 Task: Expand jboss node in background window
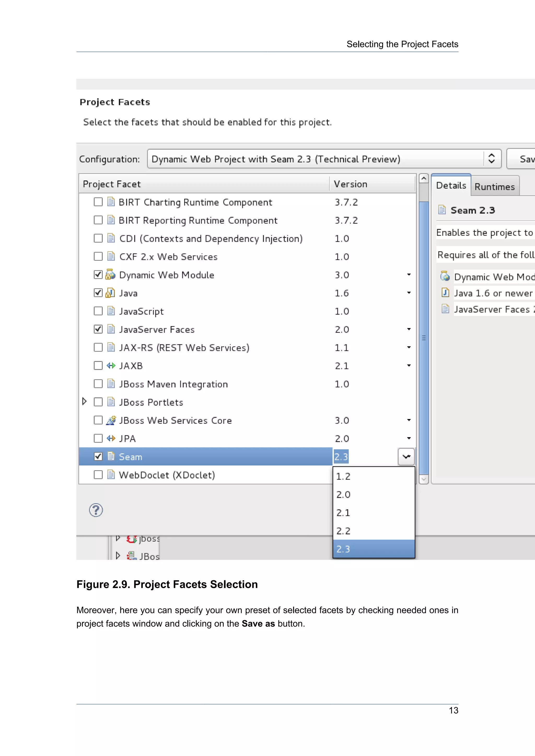pos(118,538)
